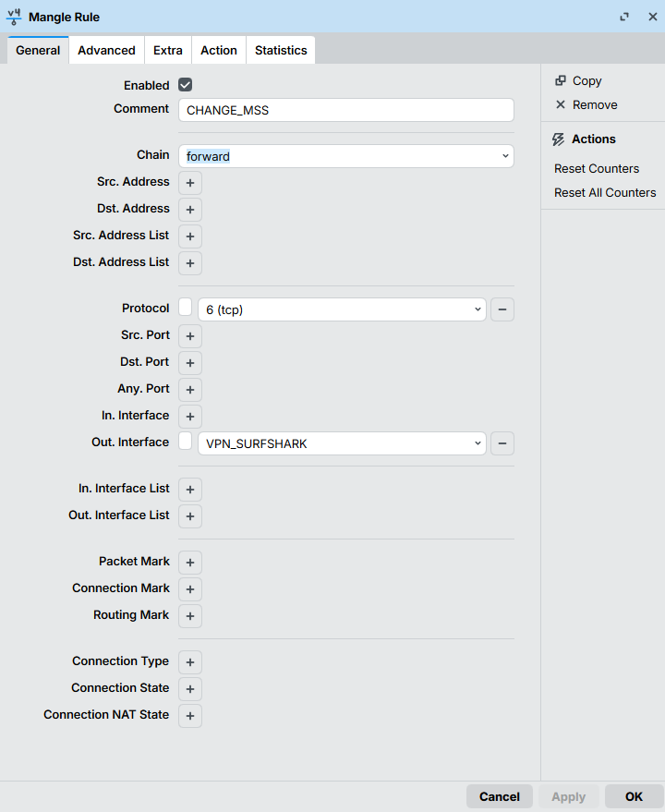Add a Src. Address with plus icon

point(190,183)
